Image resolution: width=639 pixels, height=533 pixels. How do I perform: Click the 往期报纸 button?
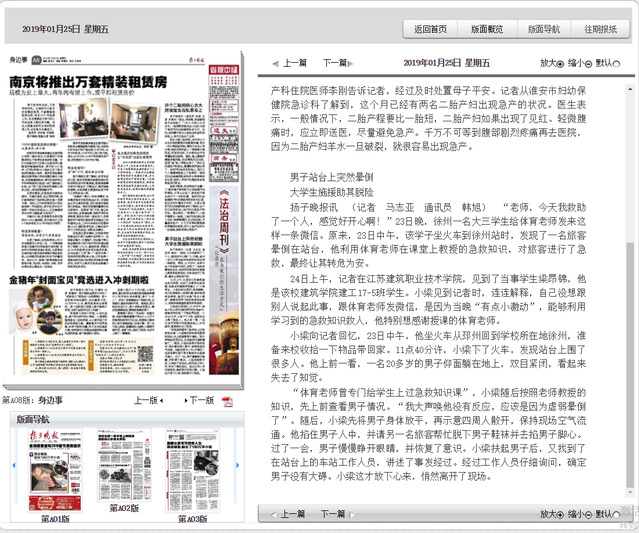(x=601, y=29)
